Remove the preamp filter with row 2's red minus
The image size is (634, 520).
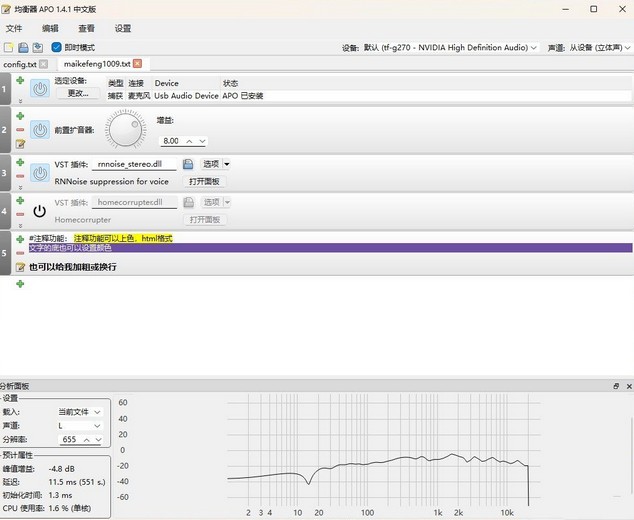tap(20, 130)
